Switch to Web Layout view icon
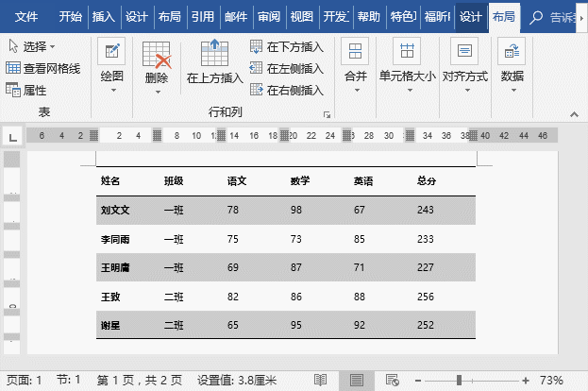This screenshot has height=391, width=588. coord(393,381)
